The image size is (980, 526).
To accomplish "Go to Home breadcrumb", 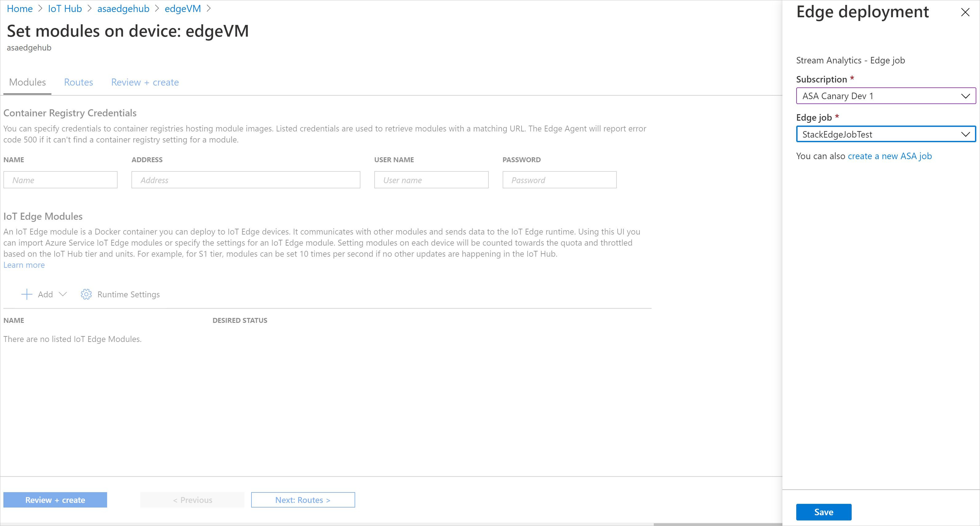I will 20,9.
